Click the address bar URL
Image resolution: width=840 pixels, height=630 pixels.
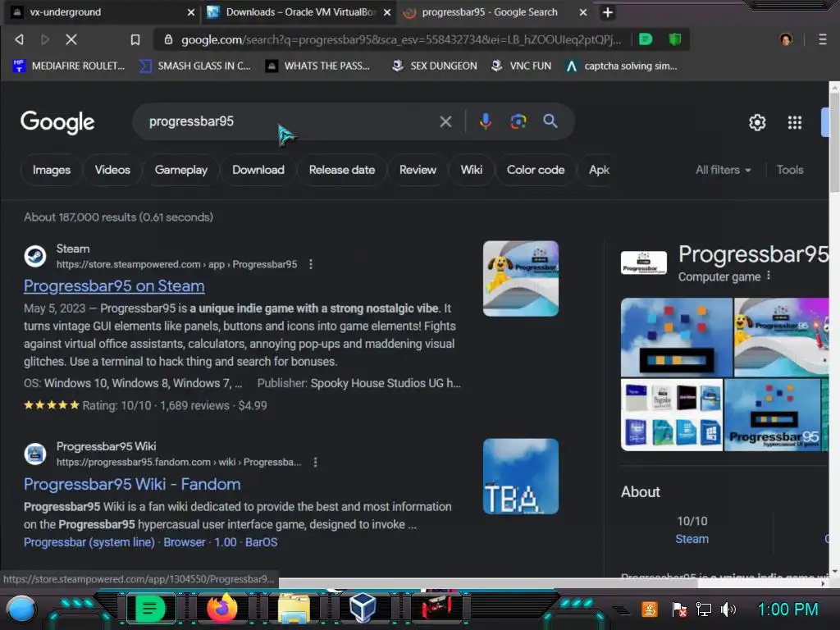pyautogui.click(x=400, y=39)
